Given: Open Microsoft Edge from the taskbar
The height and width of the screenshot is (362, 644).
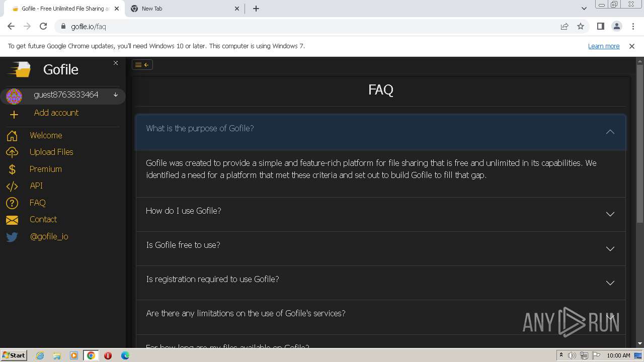Looking at the screenshot, I should coord(125,355).
